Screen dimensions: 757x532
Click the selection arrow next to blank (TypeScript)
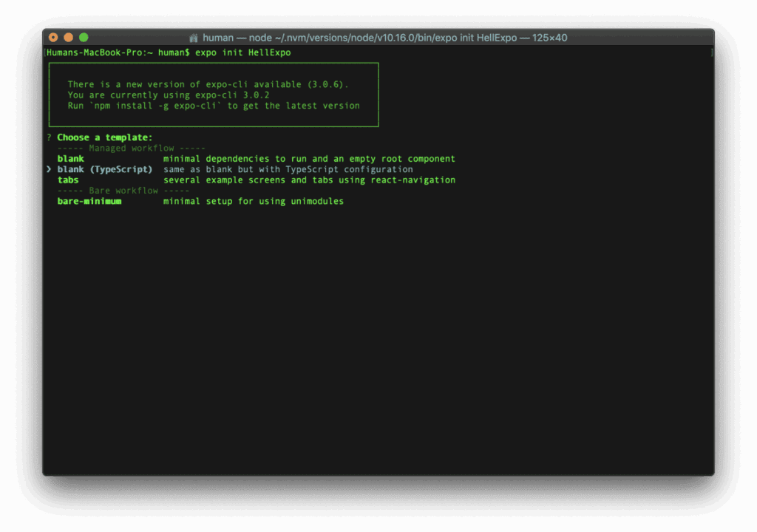[x=49, y=169]
